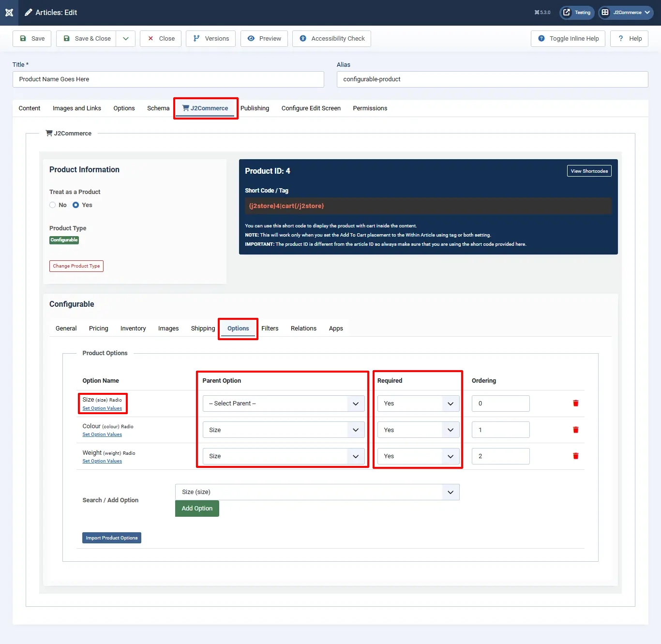Screen dimensions: 661x644
Task: Open the product Images tab
Action: click(168, 329)
